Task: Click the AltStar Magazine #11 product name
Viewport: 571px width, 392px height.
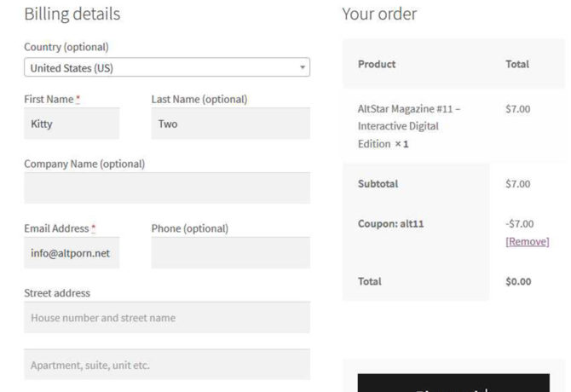Action: (409, 126)
